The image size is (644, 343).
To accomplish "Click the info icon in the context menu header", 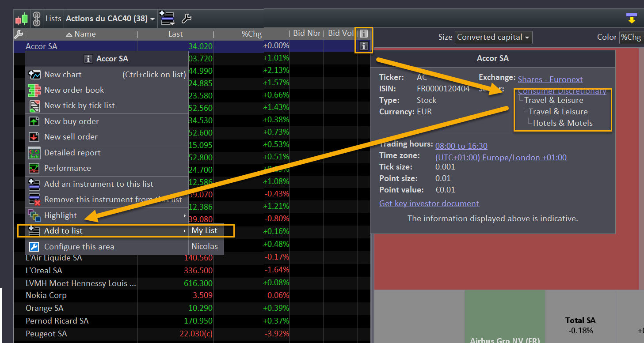I will coord(88,59).
